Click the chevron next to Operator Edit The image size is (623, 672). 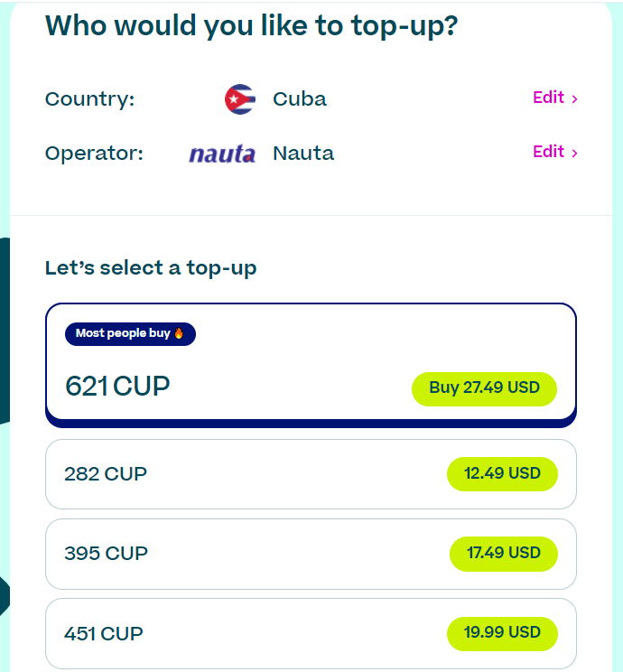(x=574, y=153)
